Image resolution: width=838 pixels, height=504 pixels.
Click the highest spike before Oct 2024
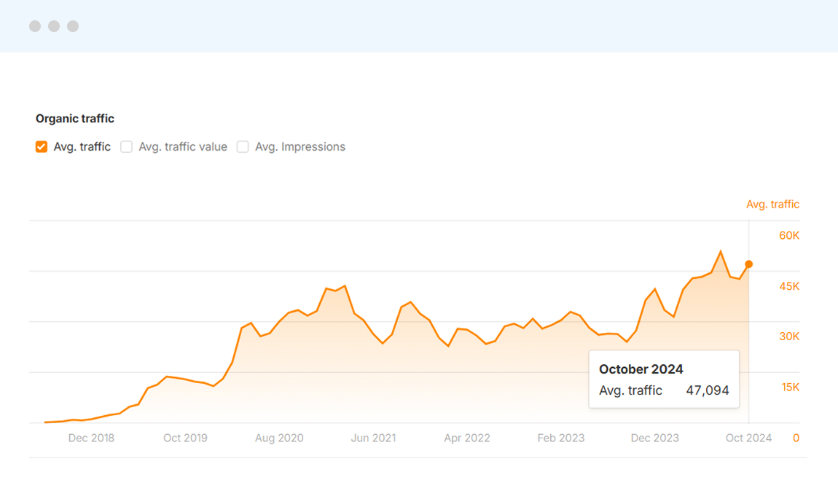click(719, 249)
